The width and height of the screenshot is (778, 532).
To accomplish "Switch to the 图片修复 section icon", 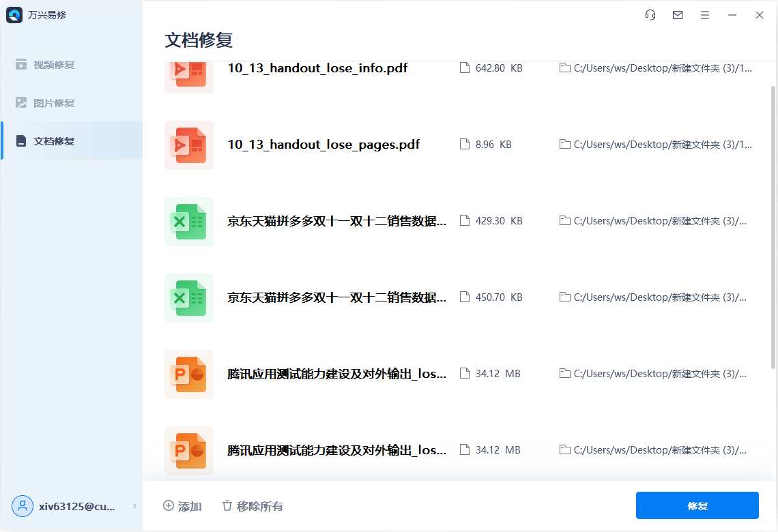I will tap(21, 102).
